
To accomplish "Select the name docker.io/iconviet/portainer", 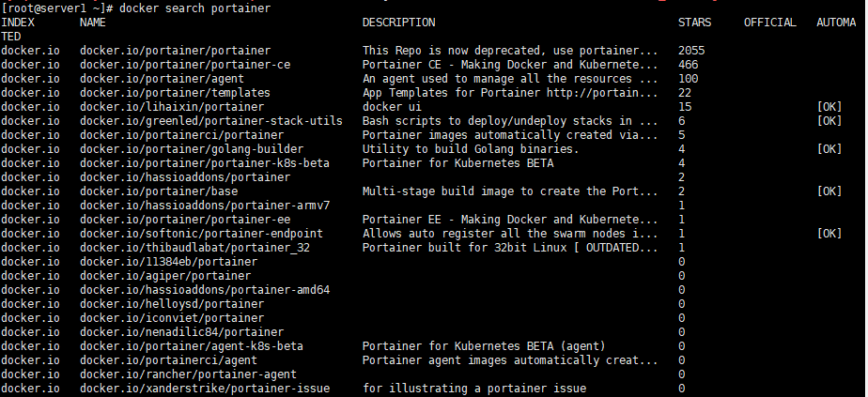I will click(172, 318).
